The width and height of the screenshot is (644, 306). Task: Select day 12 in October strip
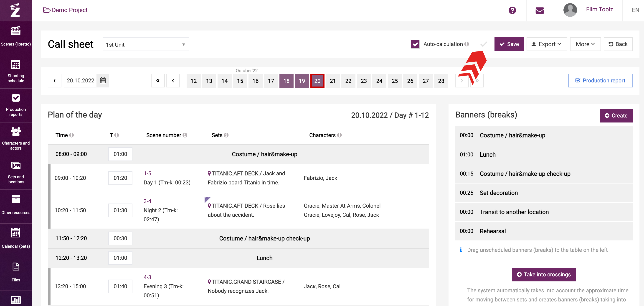193,81
